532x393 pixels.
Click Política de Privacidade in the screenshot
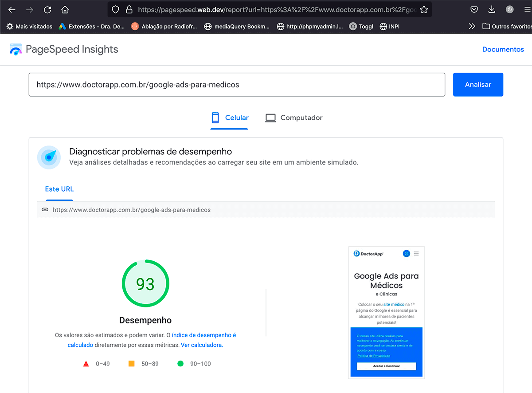point(374,356)
